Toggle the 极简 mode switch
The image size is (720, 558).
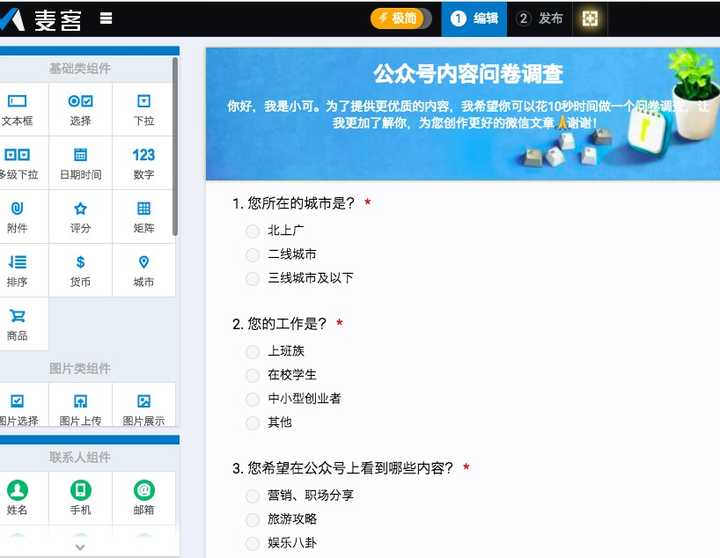(x=401, y=19)
